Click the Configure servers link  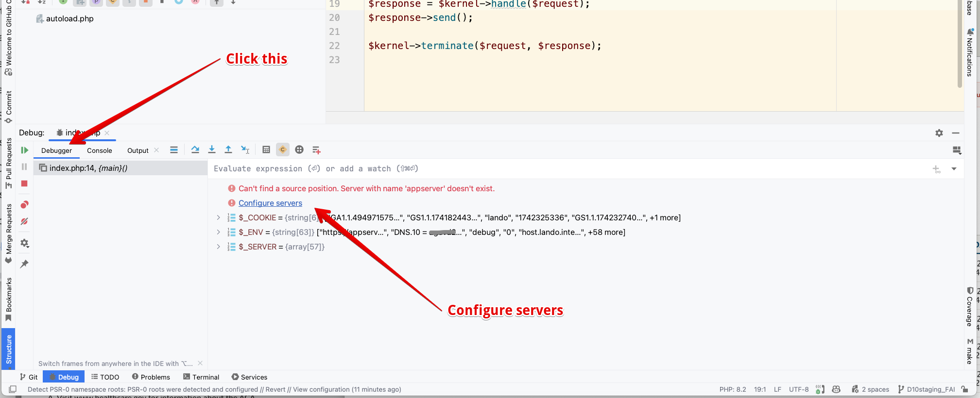click(x=270, y=203)
